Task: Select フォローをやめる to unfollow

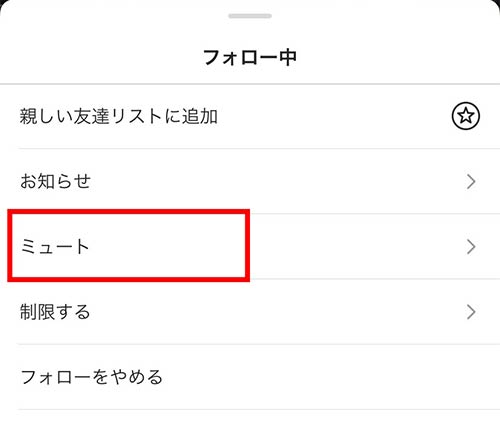Action: pos(92,377)
